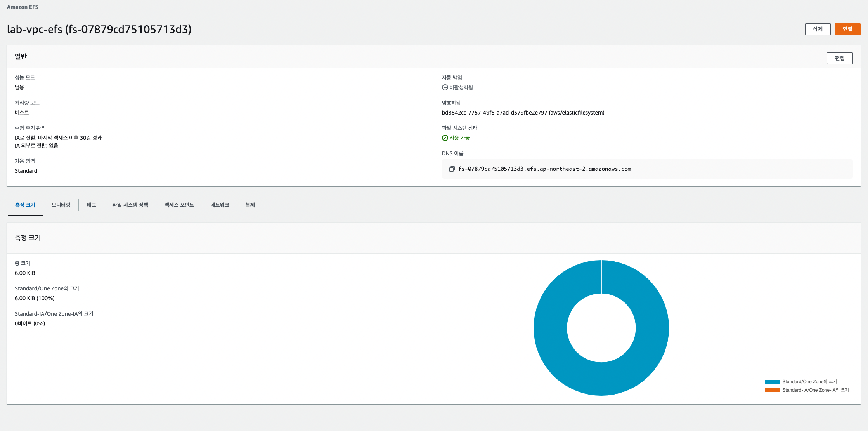Click the 삭제 (Delete) button
This screenshot has height=431, width=868.
(818, 29)
